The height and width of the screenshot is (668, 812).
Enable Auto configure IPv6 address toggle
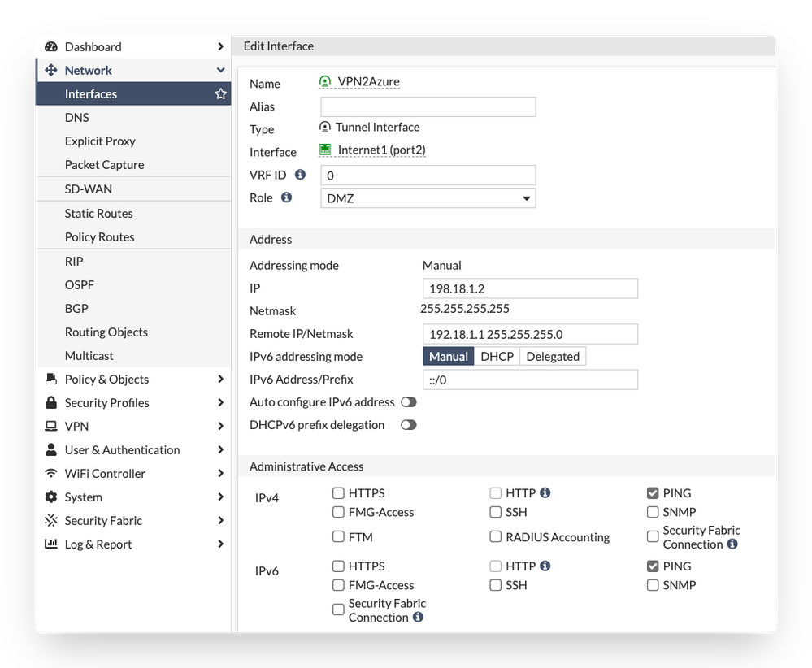(x=409, y=401)
